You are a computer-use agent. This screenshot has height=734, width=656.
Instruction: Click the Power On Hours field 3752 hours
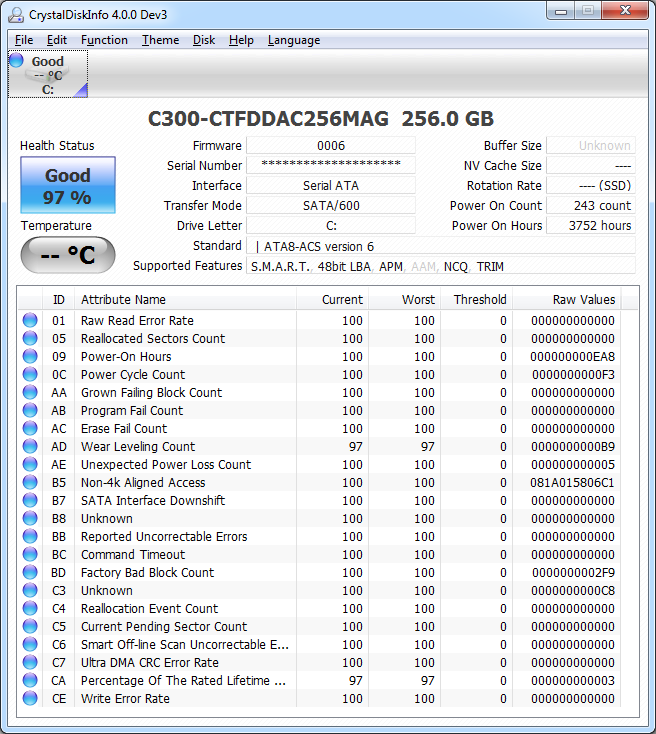point(591,226)
